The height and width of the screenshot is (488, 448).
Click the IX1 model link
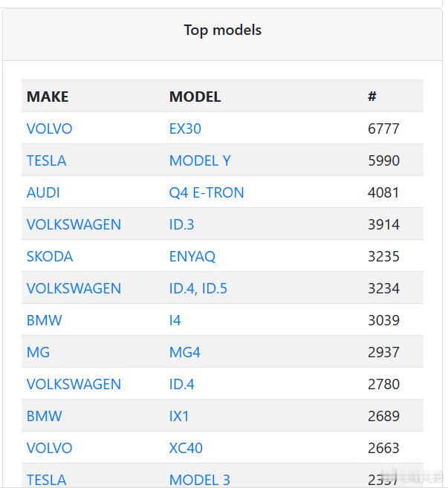point(179,416)
